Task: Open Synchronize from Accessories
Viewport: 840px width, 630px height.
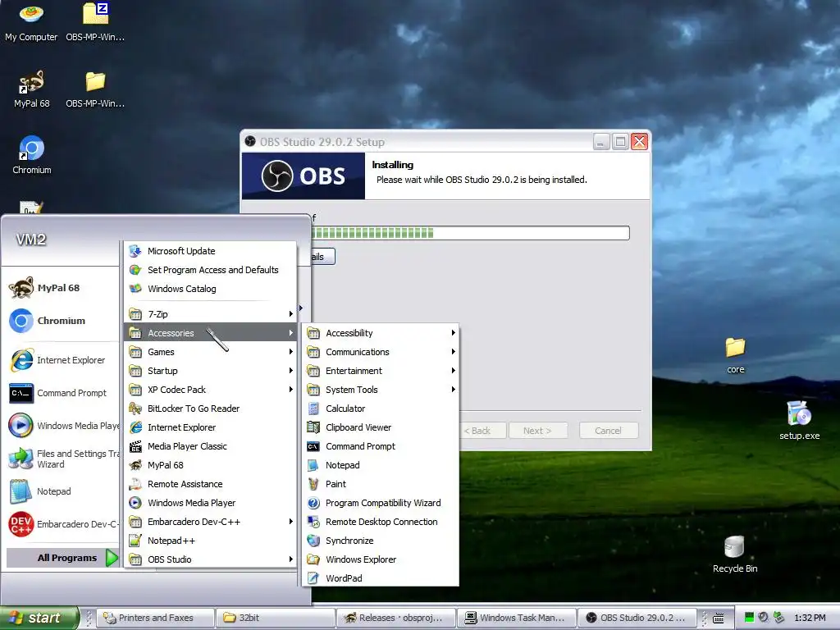Action: [x=381, y=541]
